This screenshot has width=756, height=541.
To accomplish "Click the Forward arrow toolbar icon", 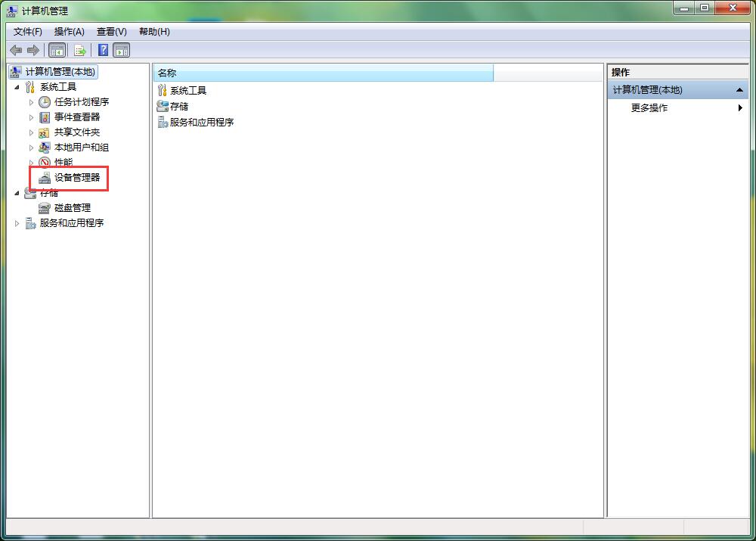I will click(x=33, y=50).
